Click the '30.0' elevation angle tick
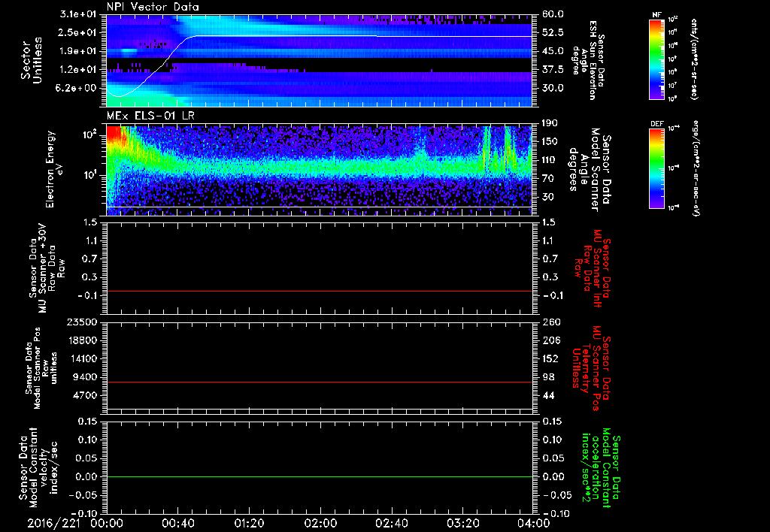This screenshot has width=770, height=532. pos(553,88)
